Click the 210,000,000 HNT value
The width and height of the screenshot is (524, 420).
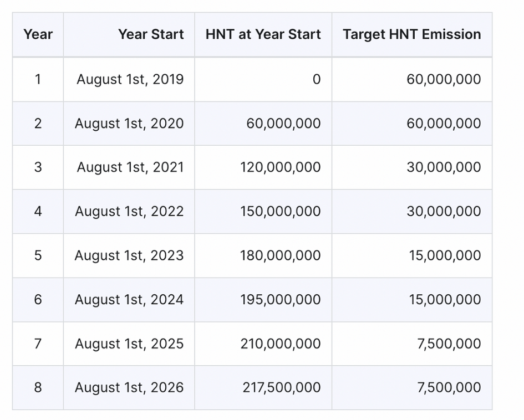280,344
